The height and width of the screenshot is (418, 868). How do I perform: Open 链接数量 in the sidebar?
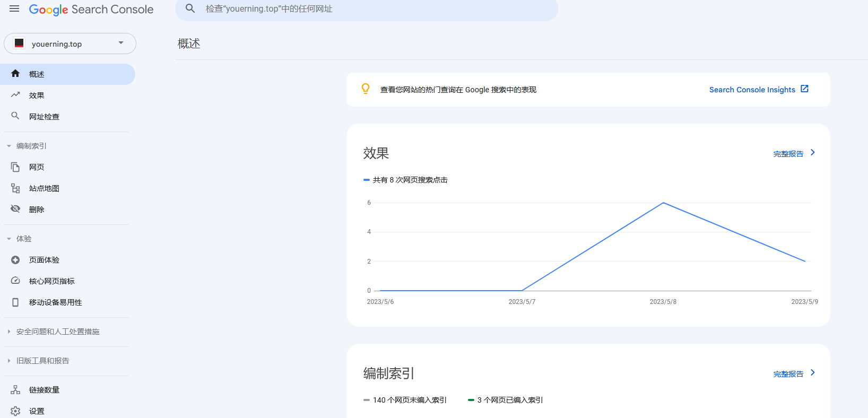click(x=67, y=390)
